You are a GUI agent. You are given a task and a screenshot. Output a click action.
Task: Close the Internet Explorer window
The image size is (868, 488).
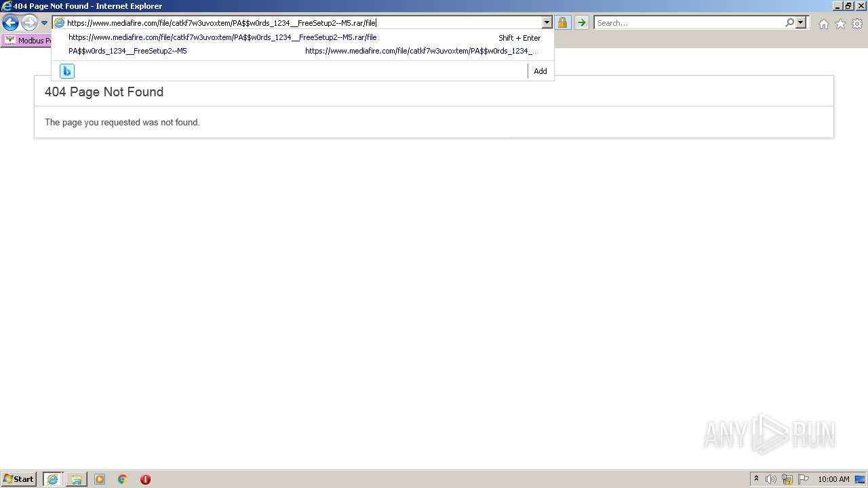tap(861, 6)
